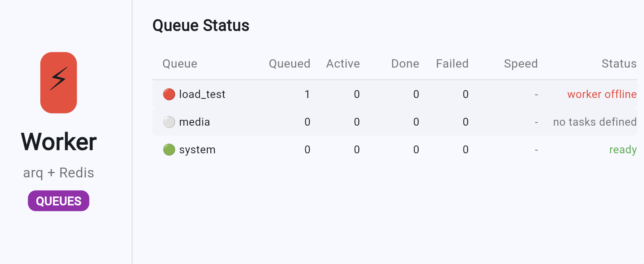
Task: Click the gray status dot for media
Action: (x=169, y=122)
